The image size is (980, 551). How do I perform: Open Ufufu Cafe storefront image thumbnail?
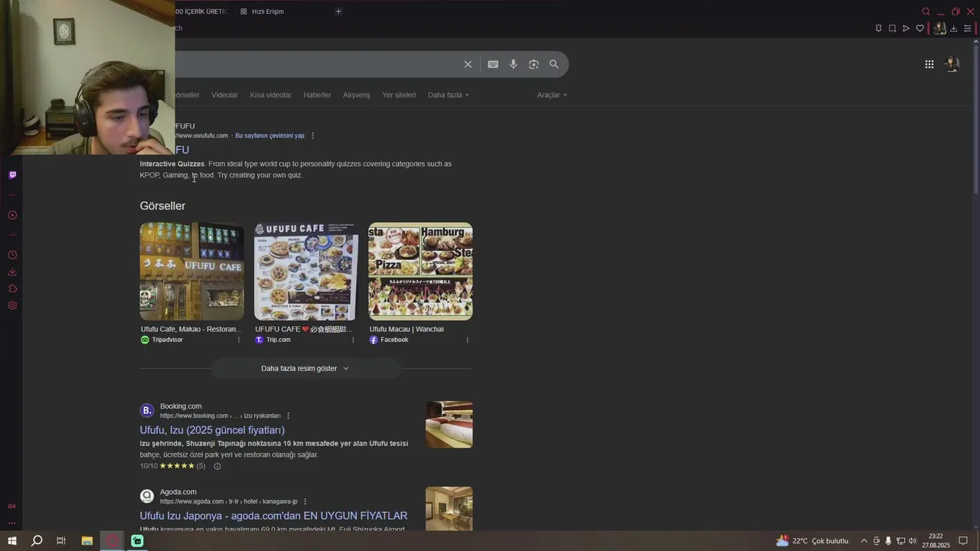point(191,272)
